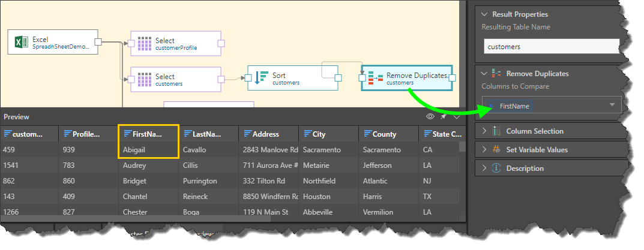The image size is (644, 250).
Task: Open the Columns to Compare dropdown
Action: click(612, 105)
